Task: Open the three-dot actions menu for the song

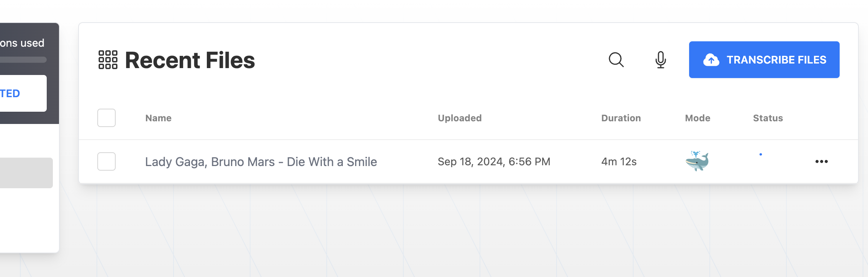Action: pyautogui.click(x=821, y=161)
